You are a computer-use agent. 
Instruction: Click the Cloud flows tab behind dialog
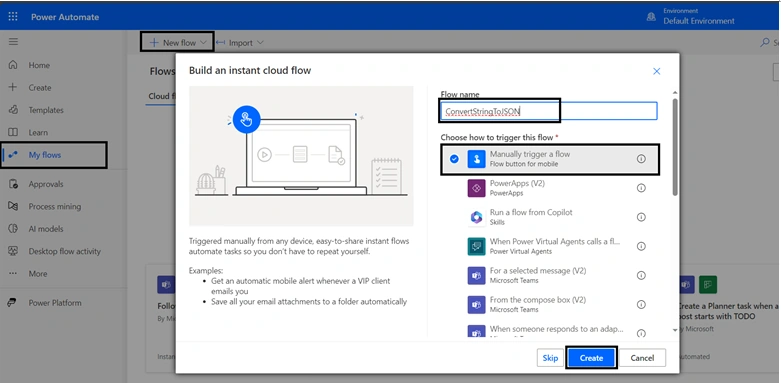point(162,96)
